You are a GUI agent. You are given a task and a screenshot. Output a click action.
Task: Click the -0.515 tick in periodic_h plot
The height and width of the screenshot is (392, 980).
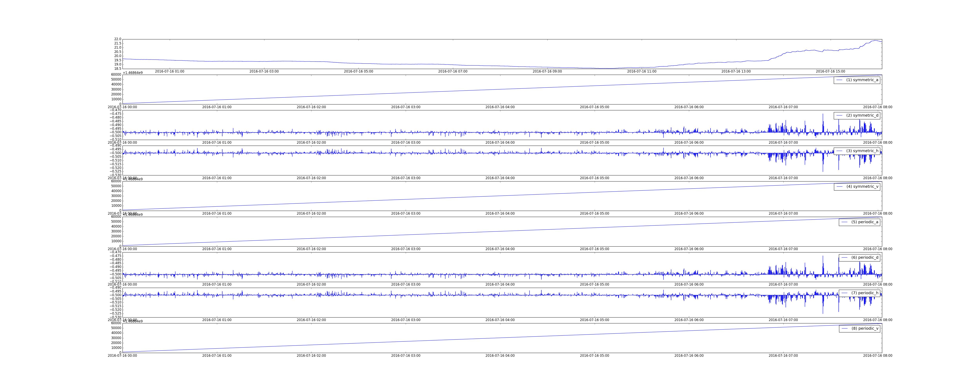(x=116, y=306)
